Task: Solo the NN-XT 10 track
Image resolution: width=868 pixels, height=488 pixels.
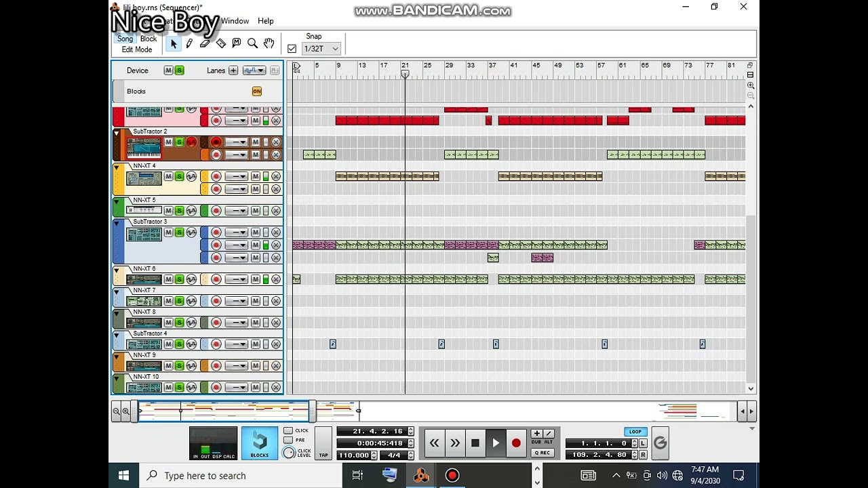Action: [x=179, y=388]
